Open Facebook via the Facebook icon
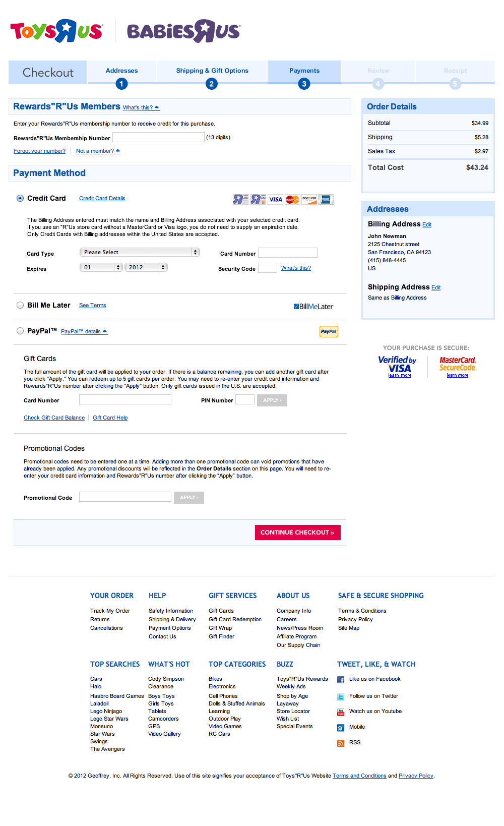Image resolution: width=504 pixels, height=826 pixels. point(341,679)
